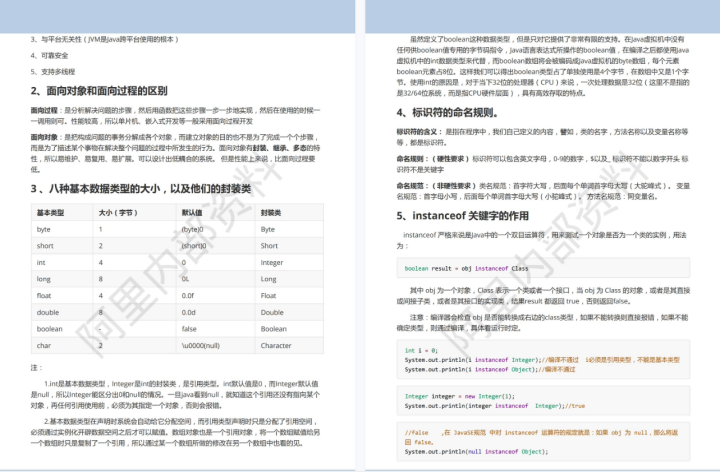Viewport: 720px width, 472px height.
Task: Click wrapper class "Integer" in the int row
Action: [272, 263]
